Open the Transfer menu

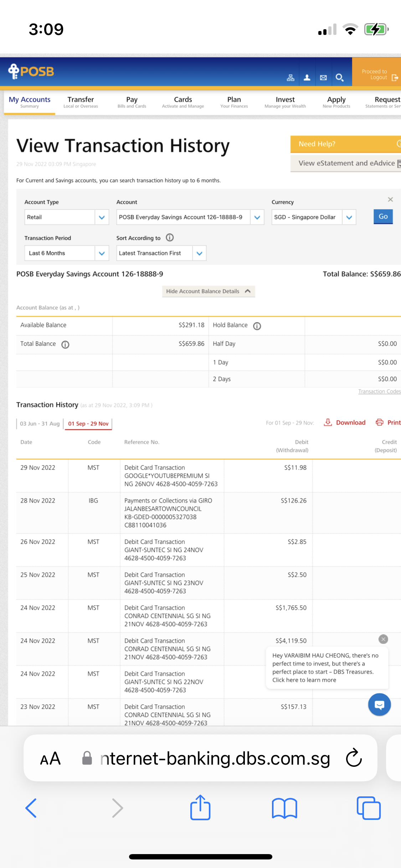81,102
